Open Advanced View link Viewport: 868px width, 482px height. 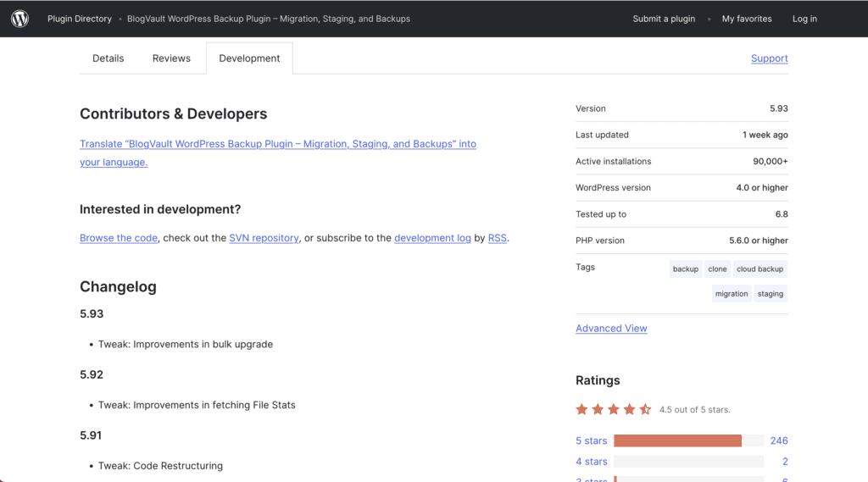[x=611, y=328]
